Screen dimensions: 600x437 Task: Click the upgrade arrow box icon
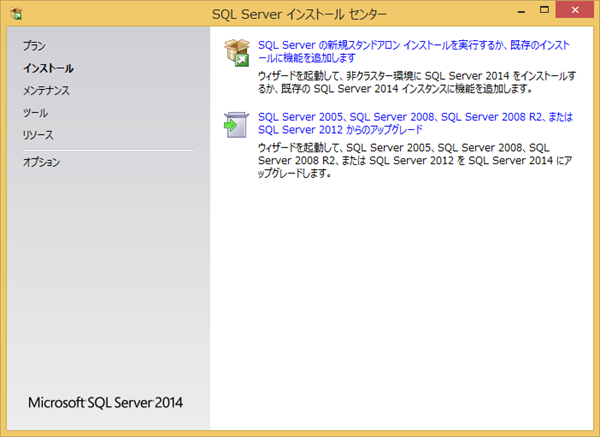click(x=236, y=125)
